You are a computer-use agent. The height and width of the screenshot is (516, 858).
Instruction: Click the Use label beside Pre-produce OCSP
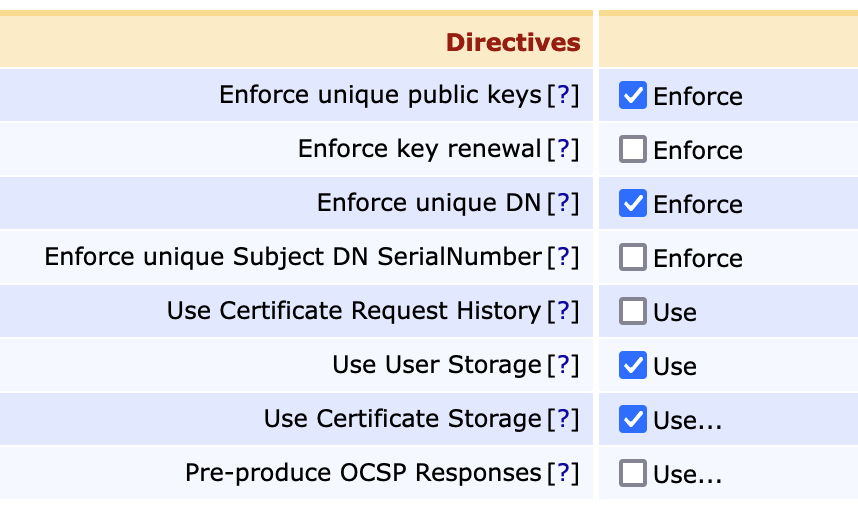coord(687,475)
